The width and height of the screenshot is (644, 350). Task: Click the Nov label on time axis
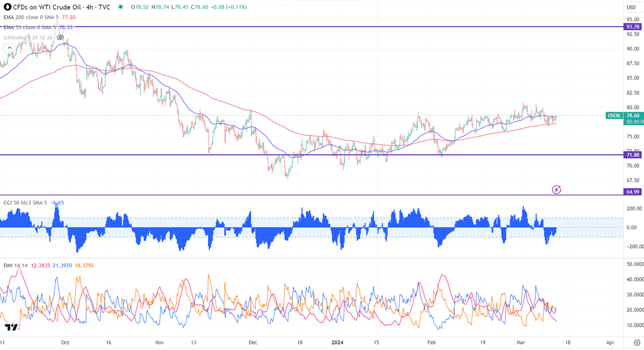[x=160, y=342]
